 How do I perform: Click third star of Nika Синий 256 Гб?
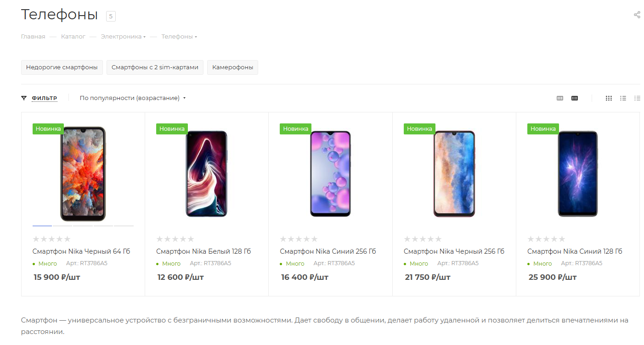coord(299,239)
